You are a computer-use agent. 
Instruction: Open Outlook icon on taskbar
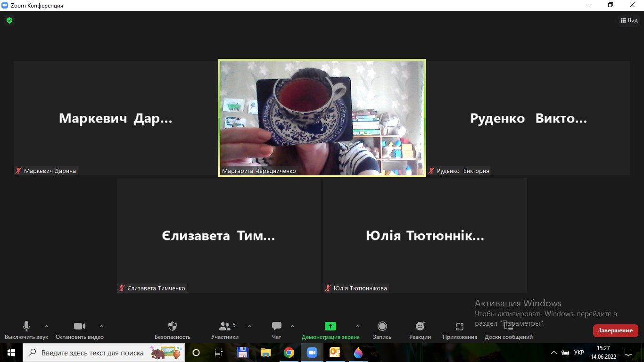pos(335,353)
